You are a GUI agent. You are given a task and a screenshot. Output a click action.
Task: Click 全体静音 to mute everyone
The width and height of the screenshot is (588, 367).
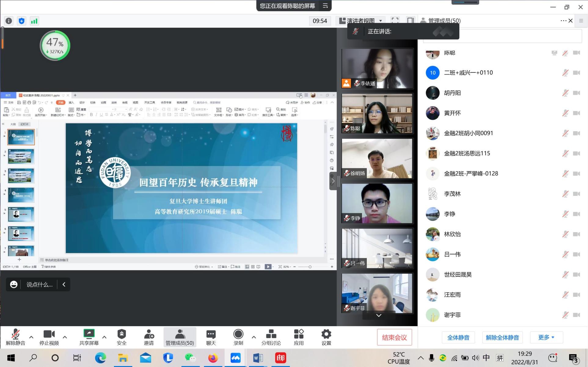pyautogui.click(x=458, y=337)
